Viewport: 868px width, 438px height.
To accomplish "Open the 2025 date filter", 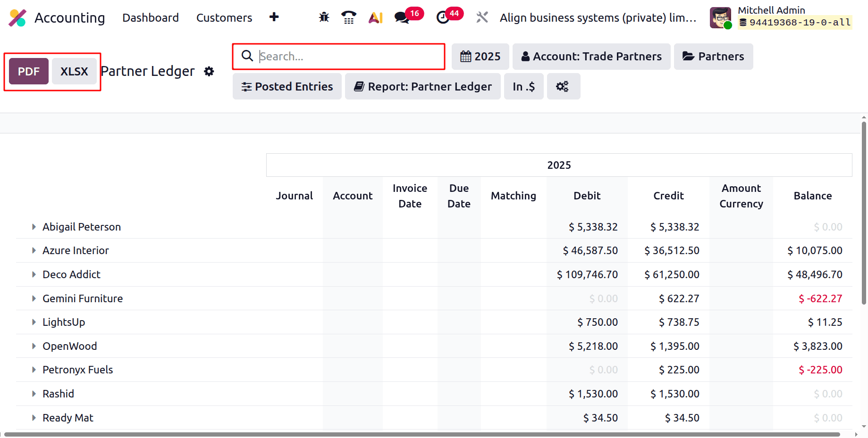I will (x=480, y=57).
